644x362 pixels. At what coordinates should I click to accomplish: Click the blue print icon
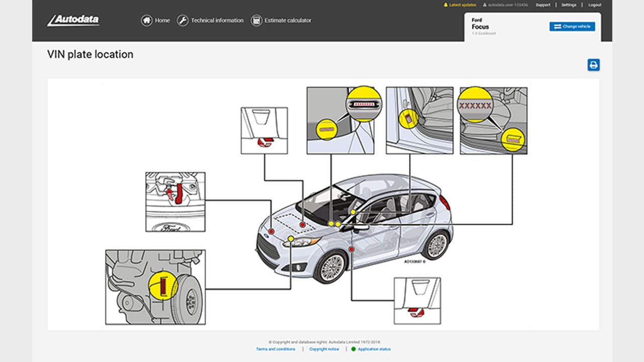(593, 64)
